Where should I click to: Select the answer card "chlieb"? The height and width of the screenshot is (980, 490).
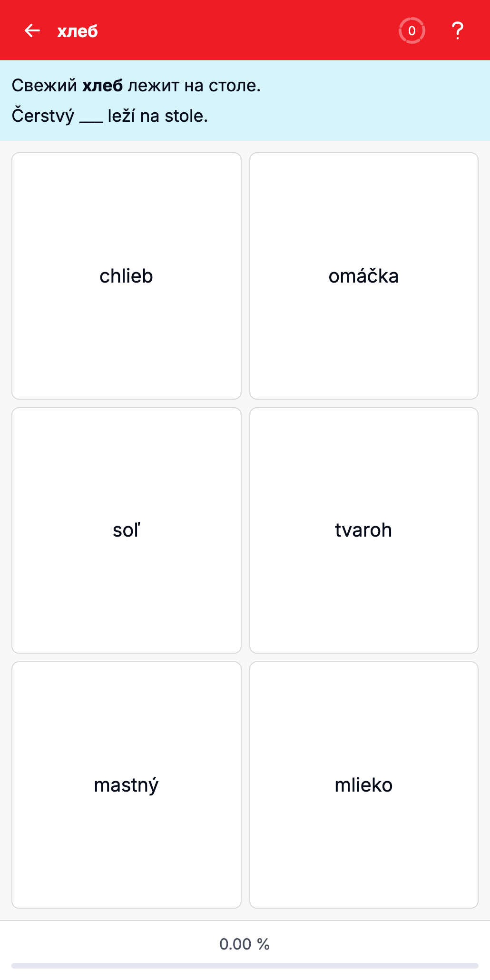click(127, 276)
